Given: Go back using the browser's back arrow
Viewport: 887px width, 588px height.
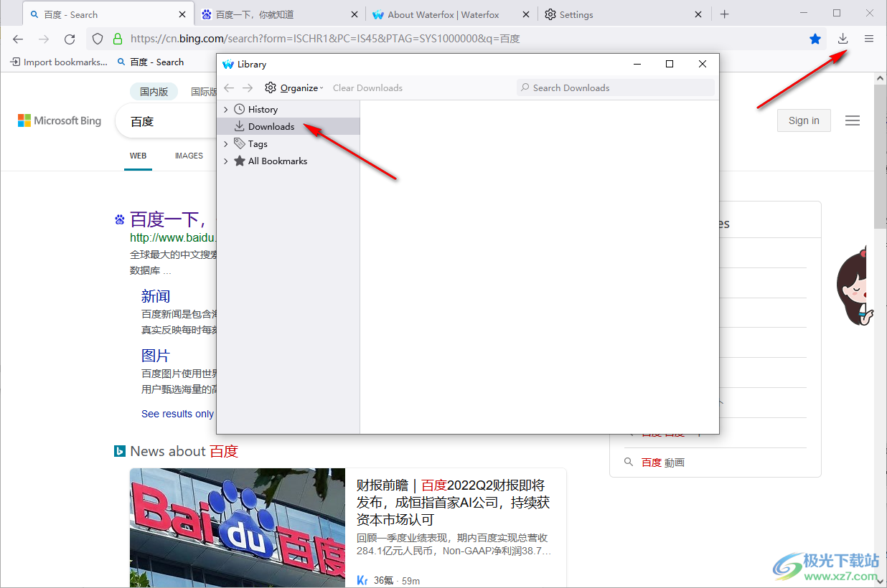Looking at the screenshot, I should click(18, 39).
